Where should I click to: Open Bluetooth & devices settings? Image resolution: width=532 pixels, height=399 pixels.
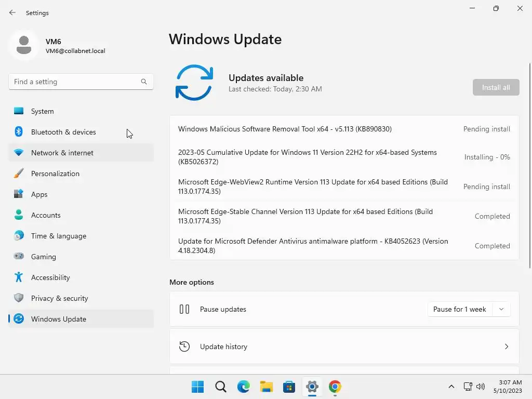(81, 131)
